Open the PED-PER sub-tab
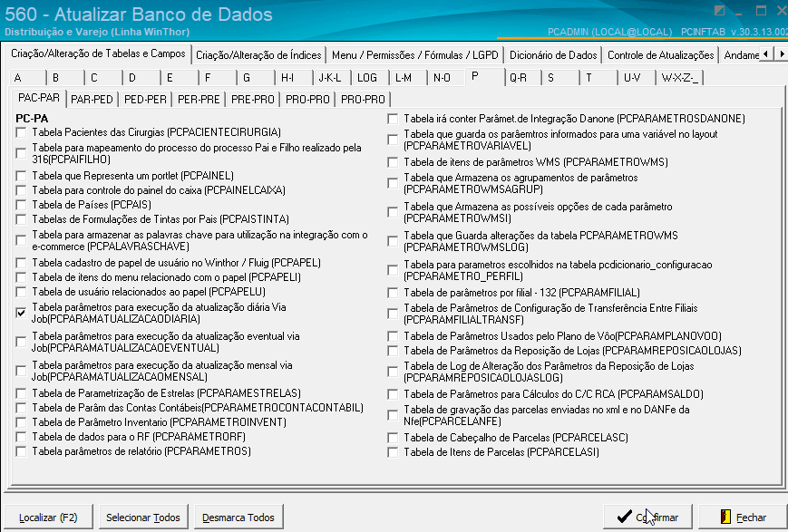The width and height of the screenshot is (788, 532). coord(145,100)
